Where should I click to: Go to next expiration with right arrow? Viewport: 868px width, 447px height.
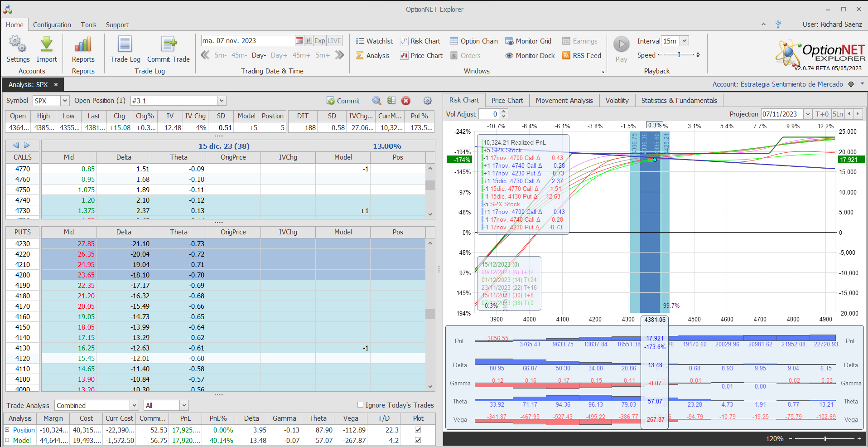(27, 146)
